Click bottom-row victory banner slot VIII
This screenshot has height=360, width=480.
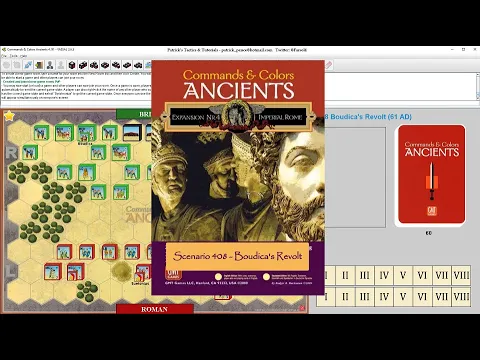coord(461,296)
